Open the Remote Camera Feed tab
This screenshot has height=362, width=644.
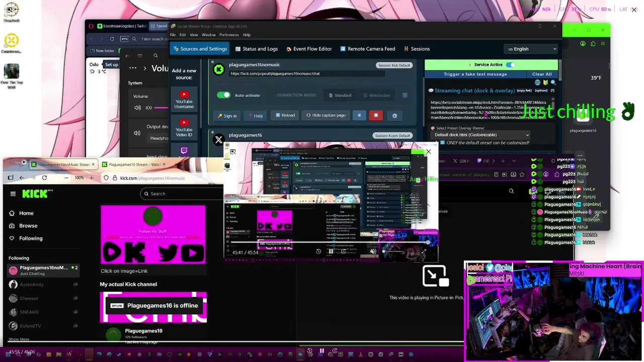pyautogui.click(x=367, y=49)
